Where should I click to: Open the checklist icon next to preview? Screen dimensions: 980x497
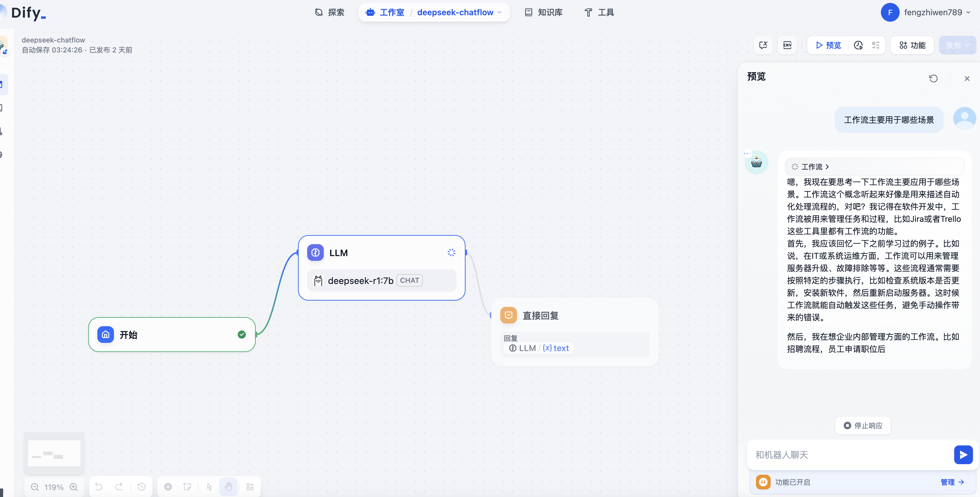[x=876, y=45]
